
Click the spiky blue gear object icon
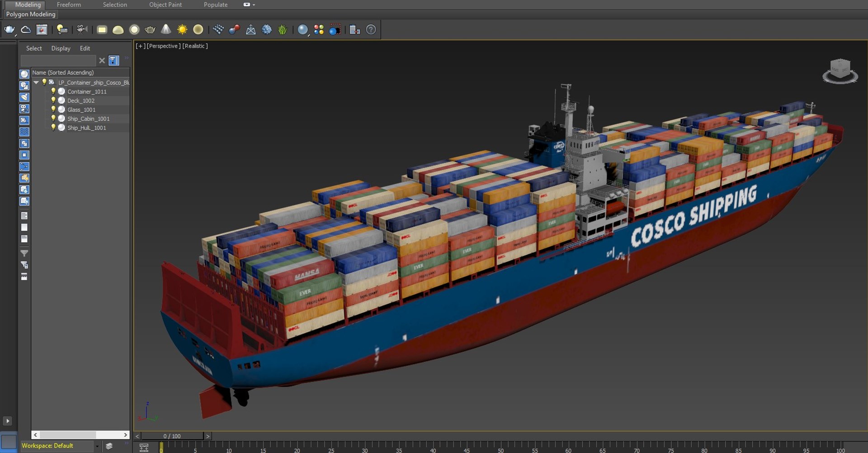(x=267, y=30)
